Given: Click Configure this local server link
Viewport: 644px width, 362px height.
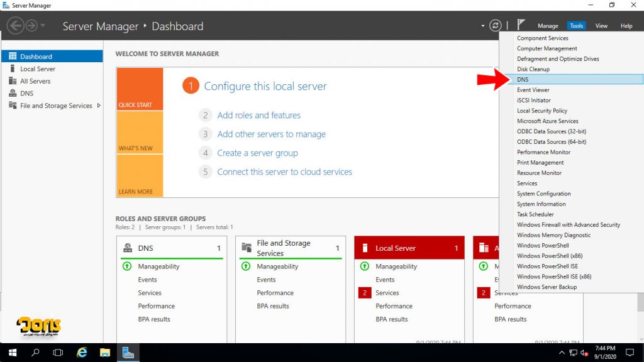Looking at the screenshot, I should [265, 86].
